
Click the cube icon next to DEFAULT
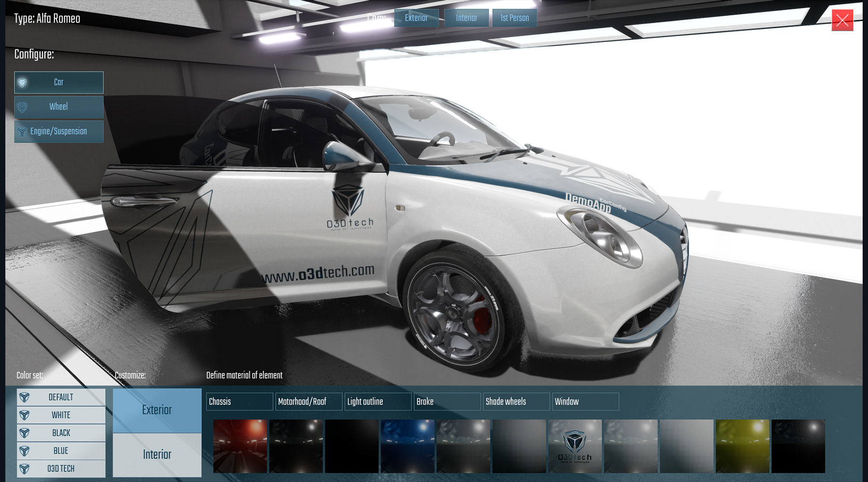point(25,397)
